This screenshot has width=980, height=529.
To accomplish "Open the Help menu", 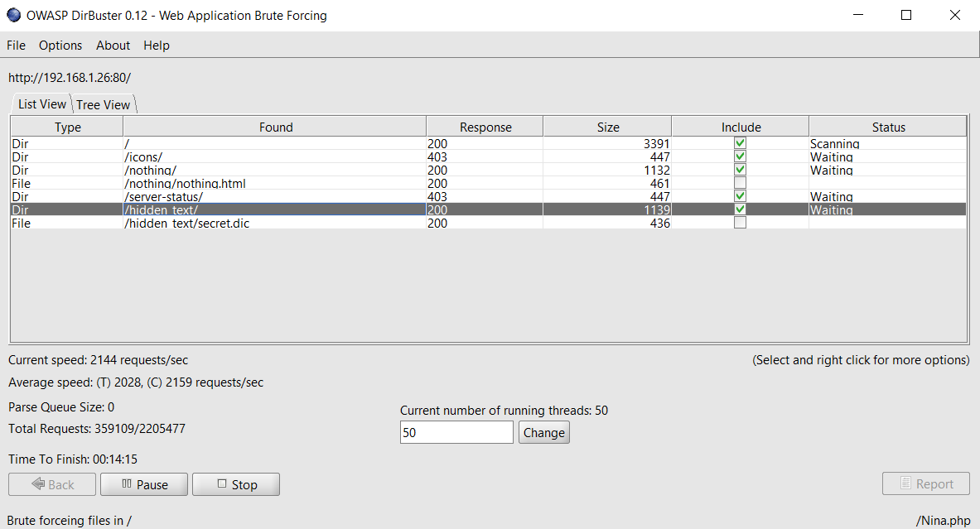I will click(157, 46).
